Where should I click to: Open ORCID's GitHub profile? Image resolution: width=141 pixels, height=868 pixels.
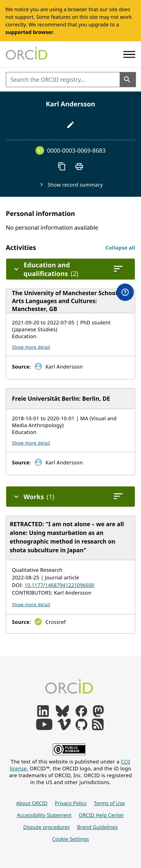click(81, 724)
